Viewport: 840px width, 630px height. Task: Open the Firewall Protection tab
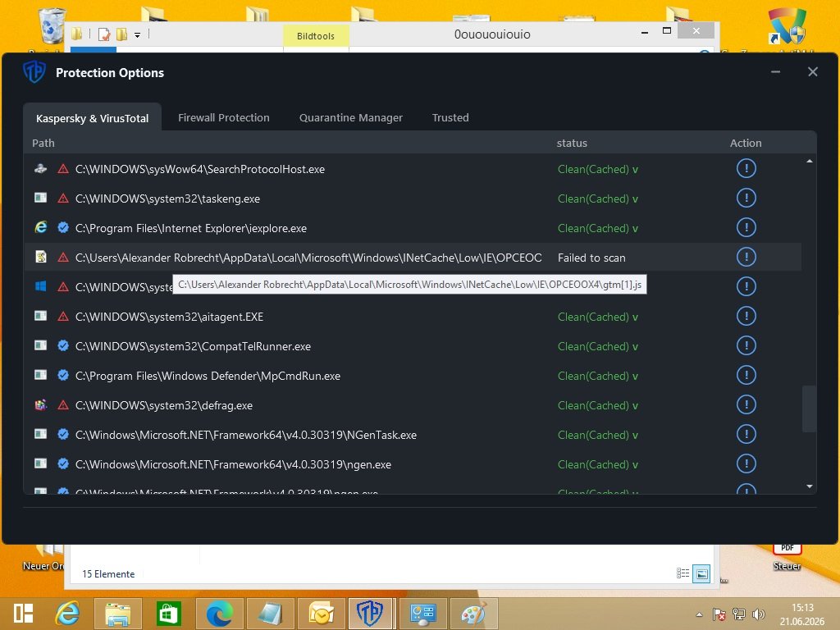pyautogui.click(x=224, y=118)
